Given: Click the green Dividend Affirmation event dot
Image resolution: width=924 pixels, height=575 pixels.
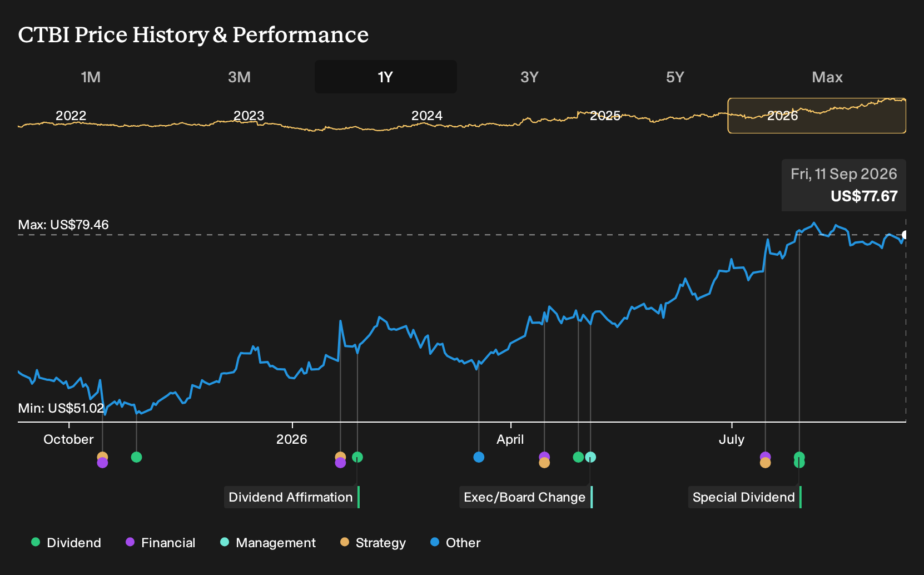Looking at the screenshot, I should pos(357,457).
